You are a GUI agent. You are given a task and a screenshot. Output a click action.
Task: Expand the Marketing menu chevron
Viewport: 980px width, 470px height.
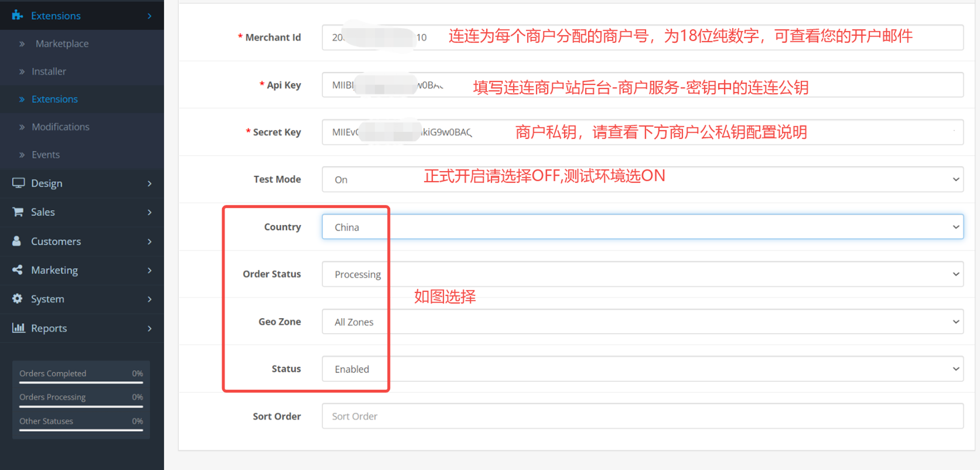coord(149,270)
